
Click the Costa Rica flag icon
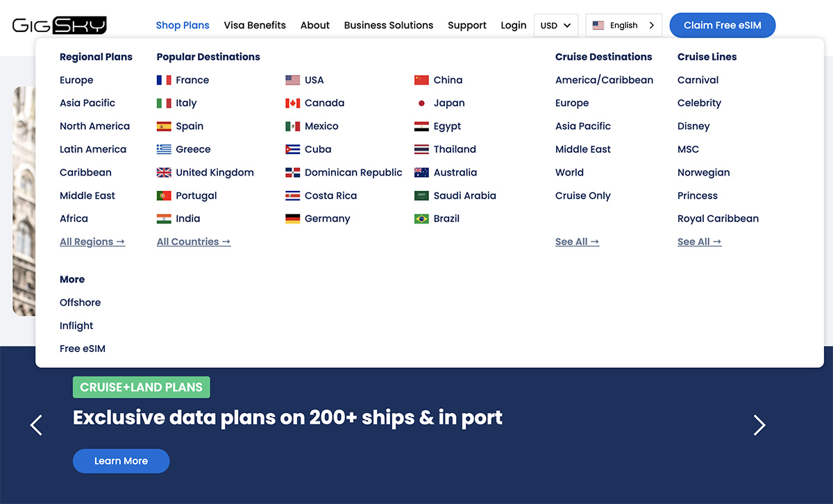[x=293, y=196]
